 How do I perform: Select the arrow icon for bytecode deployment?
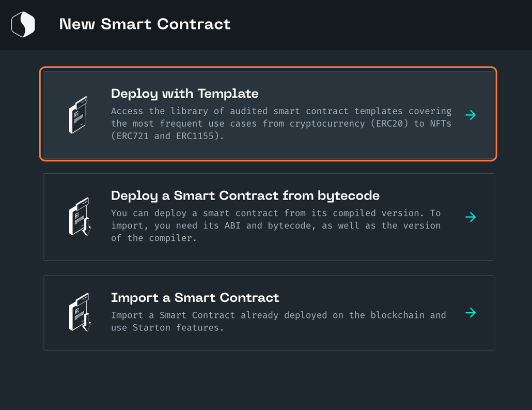tap(471, 217)
